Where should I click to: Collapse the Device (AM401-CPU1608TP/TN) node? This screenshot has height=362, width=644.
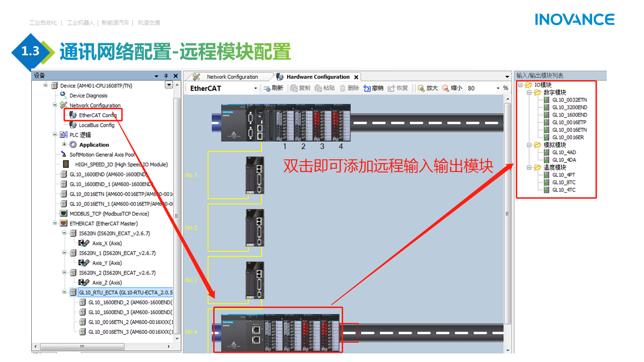(x=45, y=85)
